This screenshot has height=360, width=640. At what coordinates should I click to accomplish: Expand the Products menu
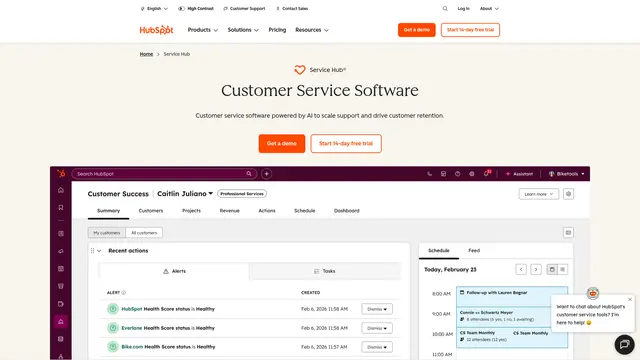(x=203, y=30)
